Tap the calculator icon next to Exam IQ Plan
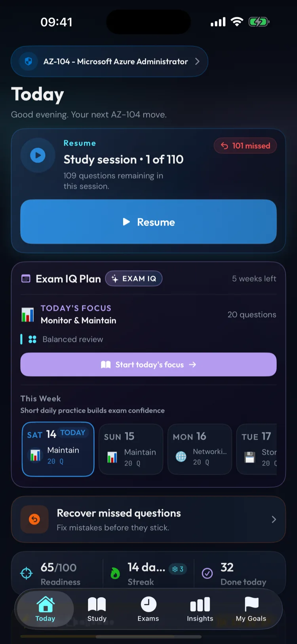This screenshot has width=297, height=644. pyautogui.click(x=26, y=278)
